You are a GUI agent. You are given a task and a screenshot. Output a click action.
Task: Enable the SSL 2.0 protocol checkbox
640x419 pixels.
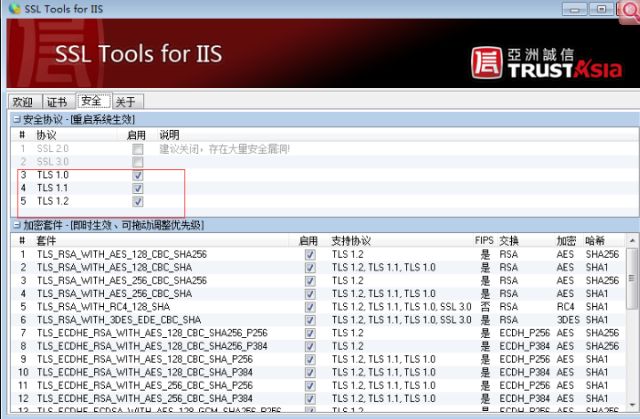pyautogui.click(x=138, y=149)
